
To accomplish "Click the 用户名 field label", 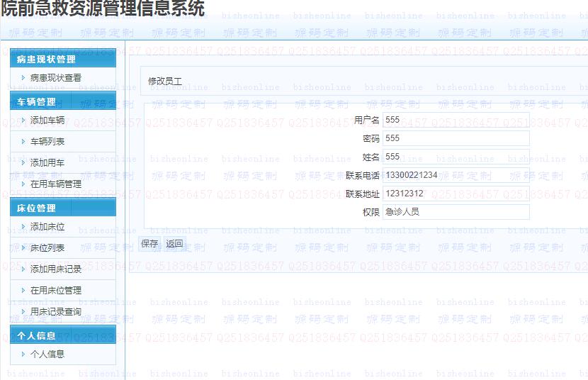I will tap(367, 120).
